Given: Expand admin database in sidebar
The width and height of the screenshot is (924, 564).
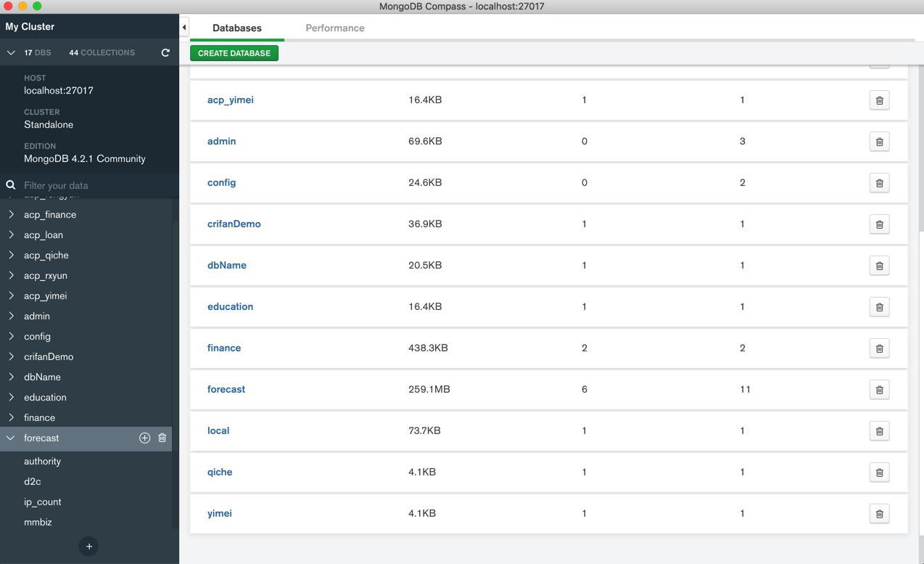Looking at the screenshot, I should [11, 316].
